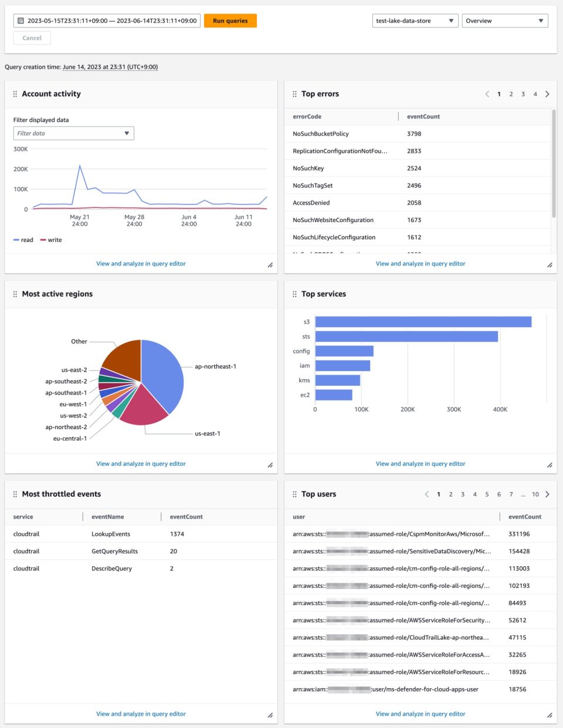Click the blue color marker next to read

click(15, 240)
